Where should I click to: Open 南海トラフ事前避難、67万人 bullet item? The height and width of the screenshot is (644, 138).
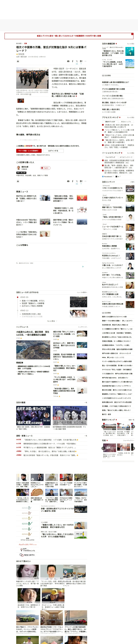click(33, 301)
